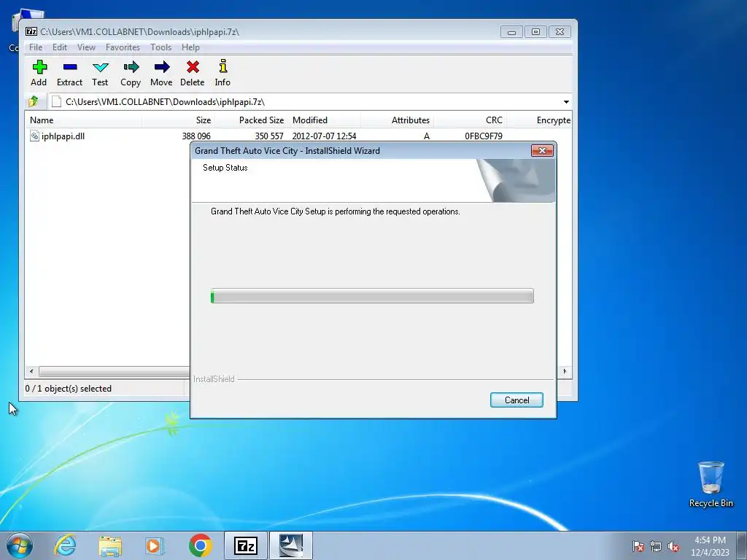Viewport: 747px width, 560px height.
Task: Close the InstallShield Wizard dialog
Action: point(542,150)
